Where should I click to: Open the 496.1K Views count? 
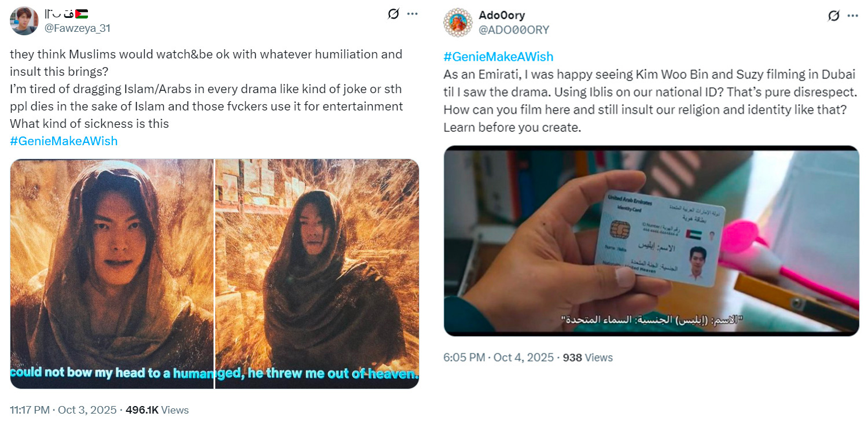click(157, 410)
